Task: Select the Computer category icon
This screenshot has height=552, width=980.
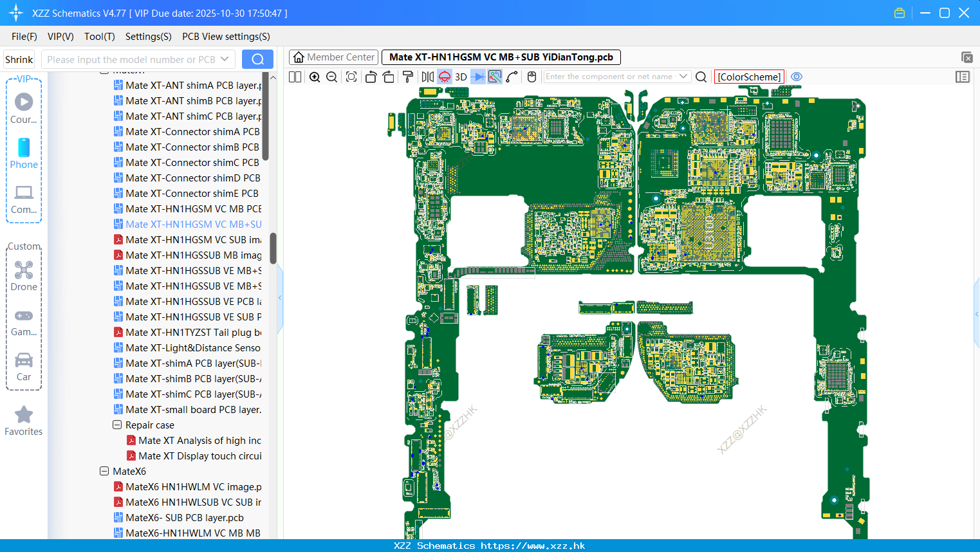Action: coord(24,198)
